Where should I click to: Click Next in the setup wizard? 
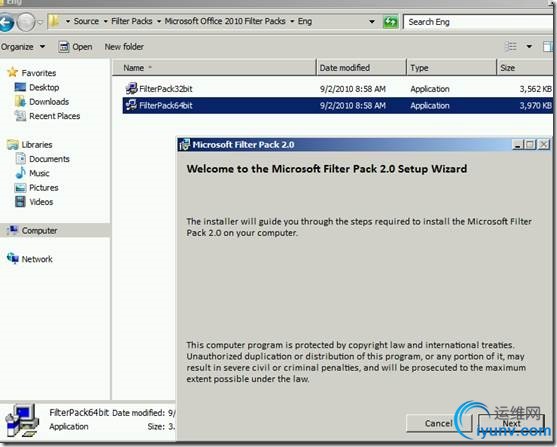tap(512, 423)
